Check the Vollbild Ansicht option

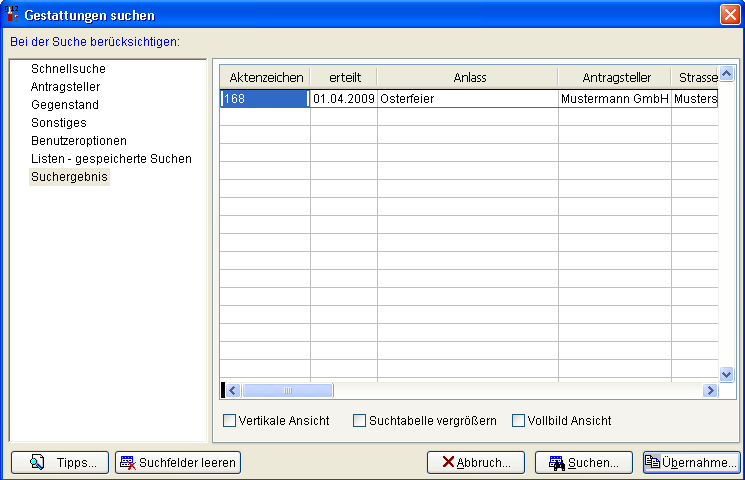point(518,421)
